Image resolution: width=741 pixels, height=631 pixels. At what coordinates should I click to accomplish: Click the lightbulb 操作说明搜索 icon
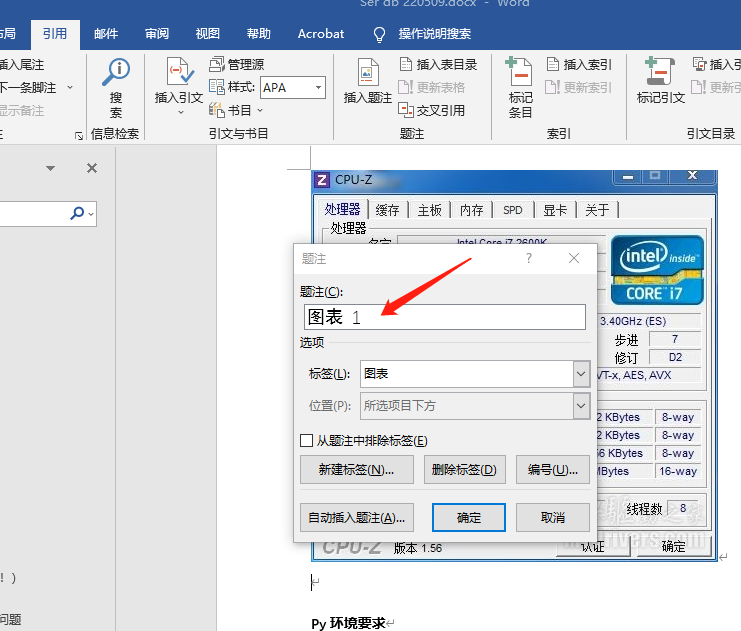point(379,34)
